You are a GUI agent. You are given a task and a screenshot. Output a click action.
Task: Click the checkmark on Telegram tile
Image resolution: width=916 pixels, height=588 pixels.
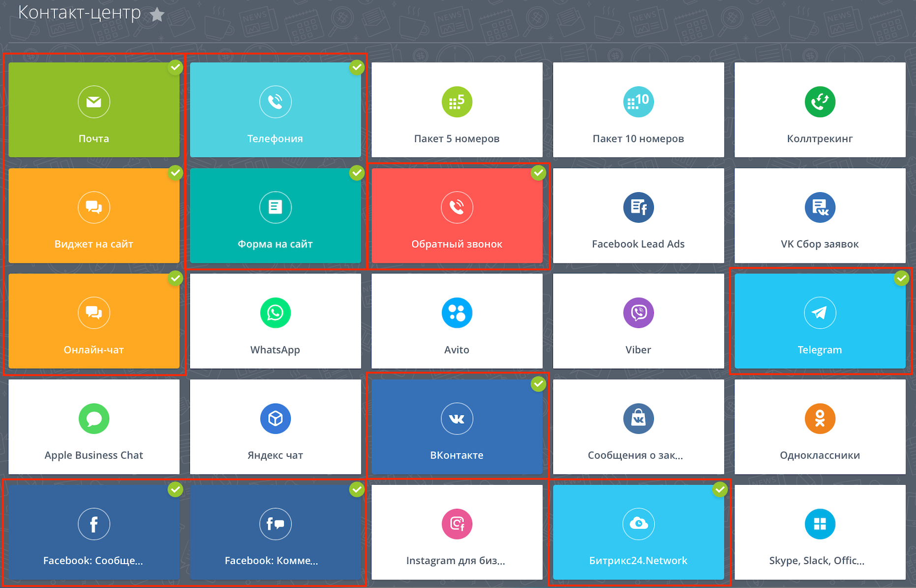[901, 279]
